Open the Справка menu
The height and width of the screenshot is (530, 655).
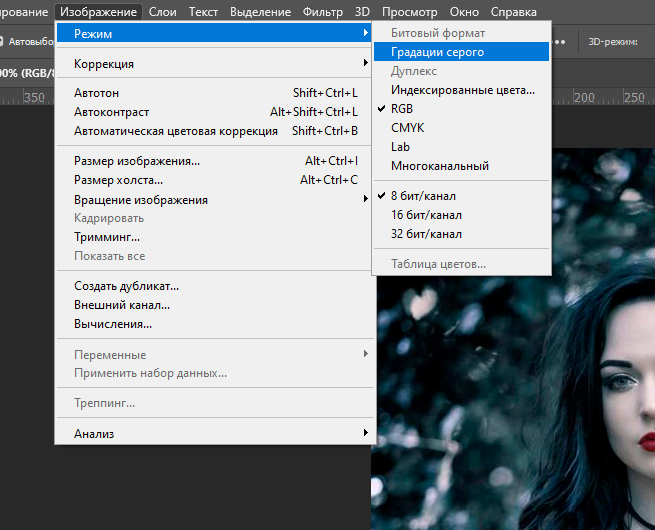tap(514, 12)
